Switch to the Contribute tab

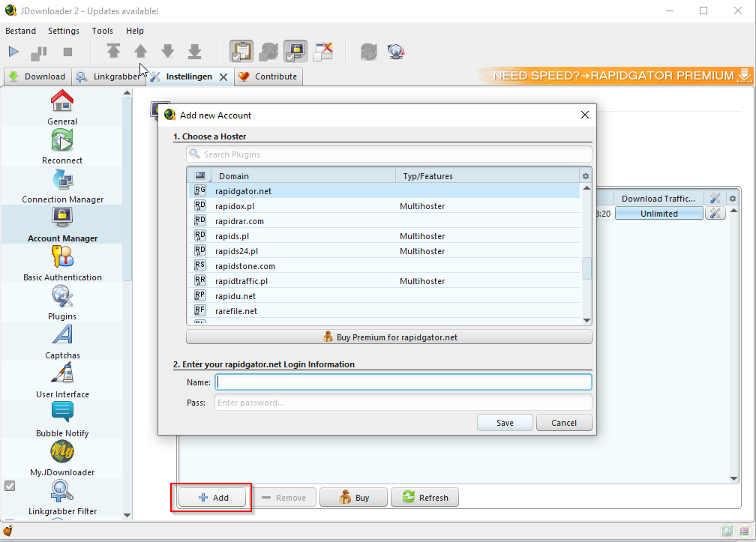coord(268,76)
